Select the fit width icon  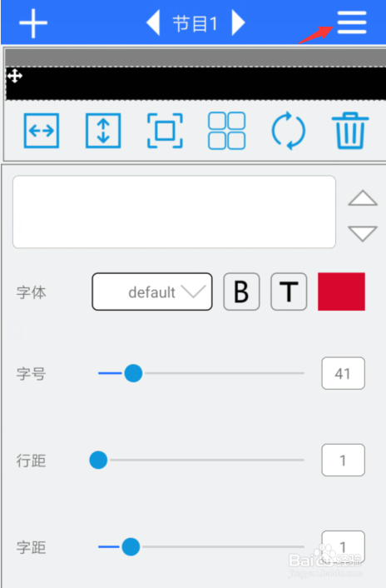click(x=42, y=131)
